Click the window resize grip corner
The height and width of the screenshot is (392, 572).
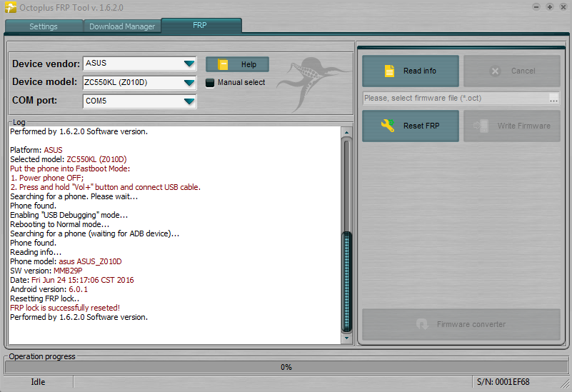point(566,383)
